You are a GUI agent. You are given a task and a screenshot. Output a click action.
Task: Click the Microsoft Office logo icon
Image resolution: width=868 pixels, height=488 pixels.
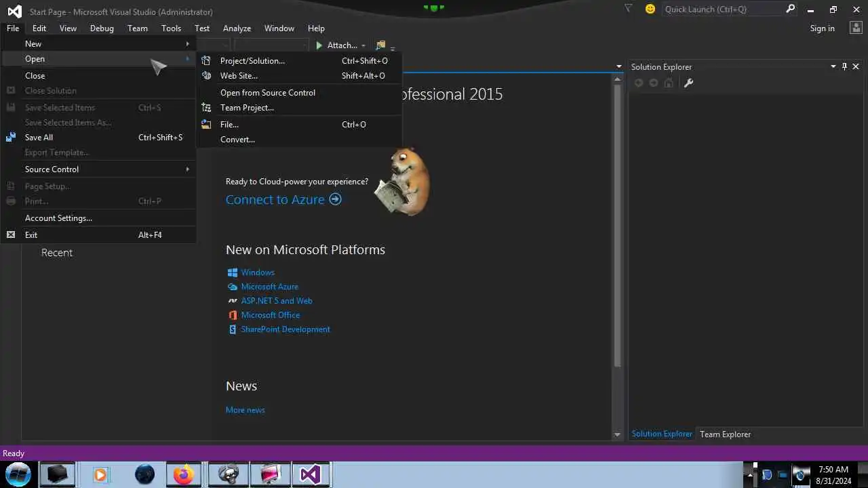[x=232, y=314]
